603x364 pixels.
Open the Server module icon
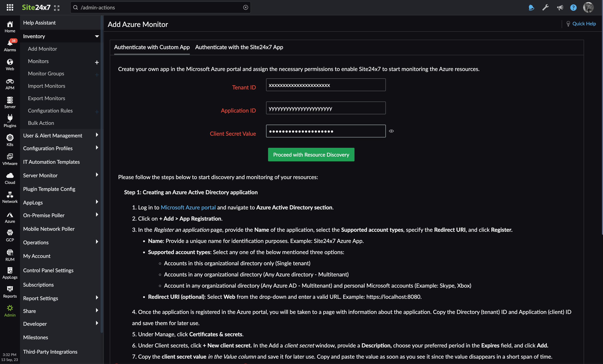coord(10,103)
